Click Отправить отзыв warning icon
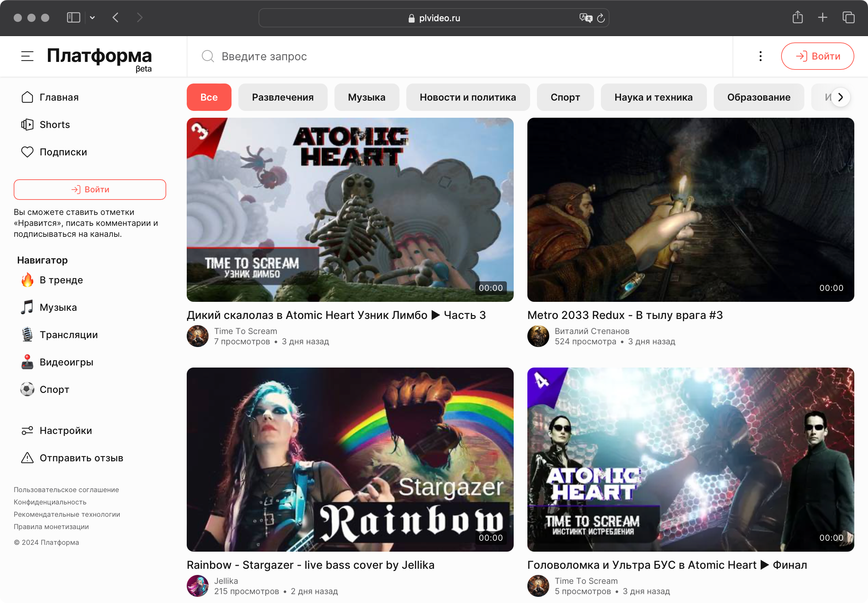The height and width of the screenshot is (603, 868). (27, 458)
